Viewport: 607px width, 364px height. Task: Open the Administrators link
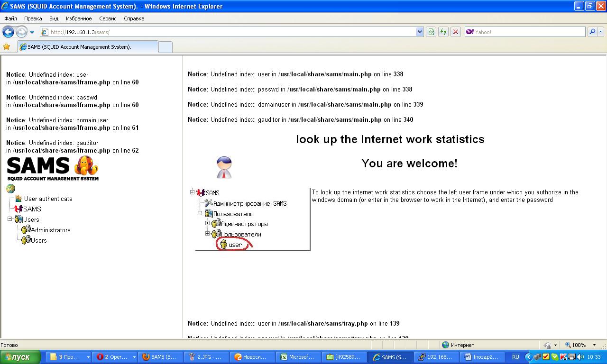51,230
